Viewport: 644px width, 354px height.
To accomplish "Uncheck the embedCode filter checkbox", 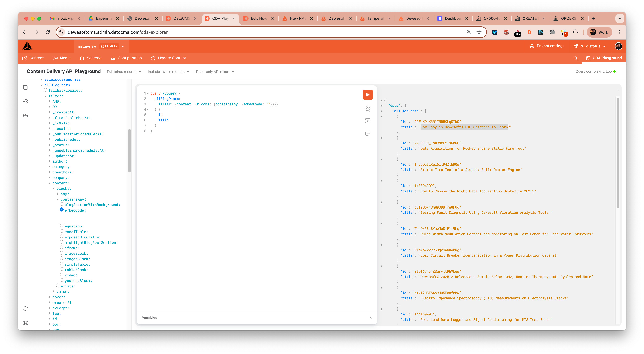I will click(62, 210).
